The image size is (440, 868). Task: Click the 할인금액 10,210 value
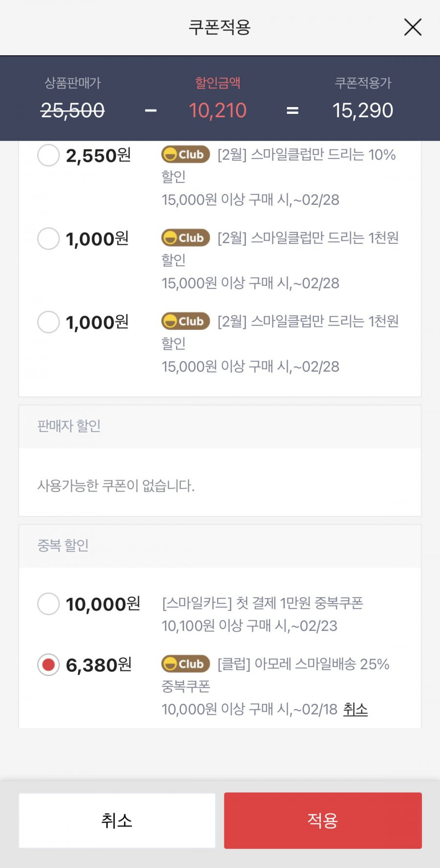pyautogui.click(x=218, y=110)
